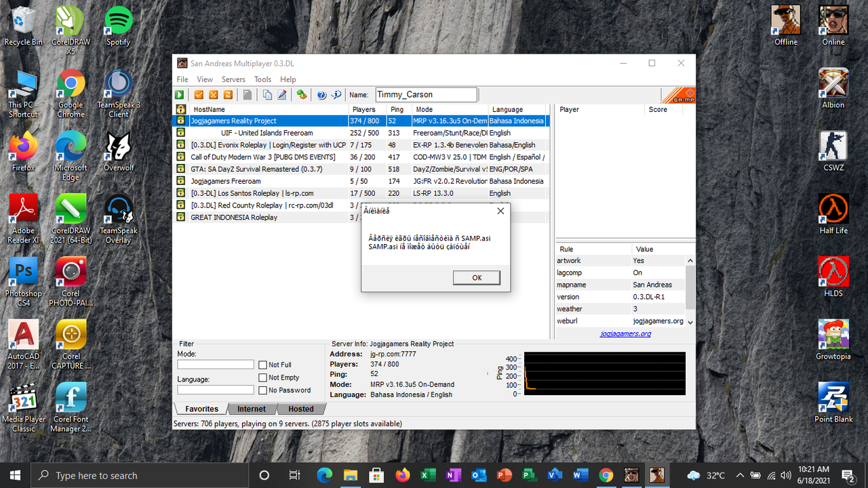868x488 pixels.
Task: Click the Name input field with Timmy_Carson
Action: (x=426, y=95)
